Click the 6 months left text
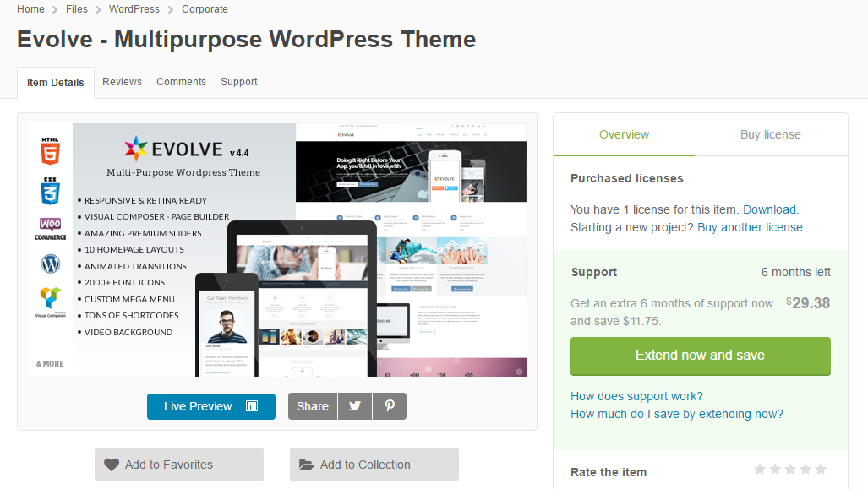The width and height of the screenshot is (868, 489). click(795, 272)
